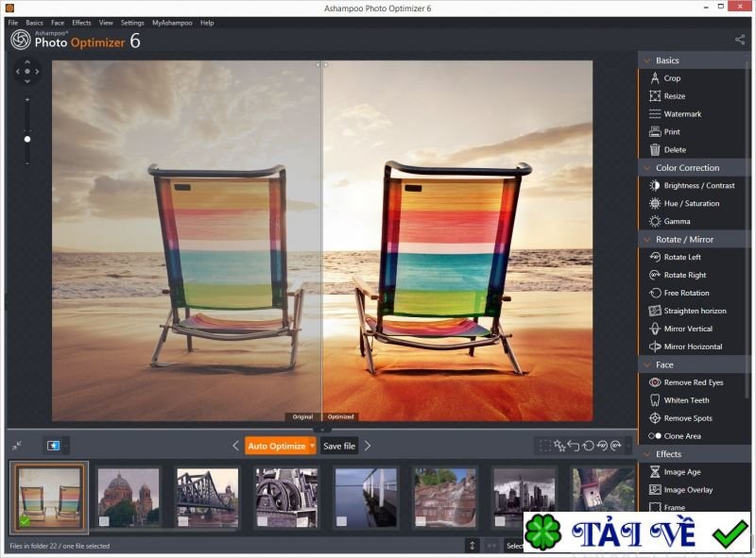Switch to the Optimized view label

point(341,415)
